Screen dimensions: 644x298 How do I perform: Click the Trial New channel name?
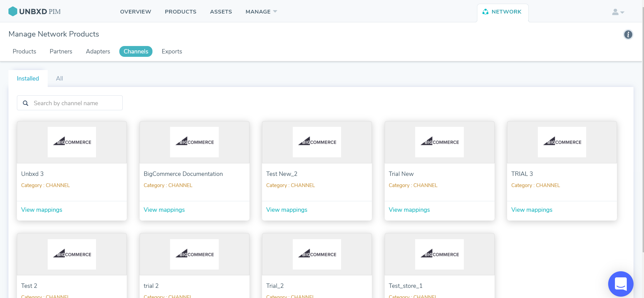point(401,174)
